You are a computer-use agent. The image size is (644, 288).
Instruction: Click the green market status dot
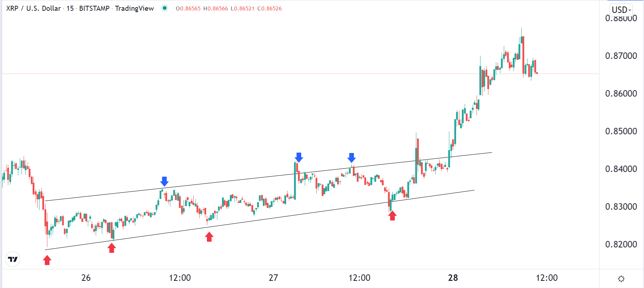pos(165,8)
